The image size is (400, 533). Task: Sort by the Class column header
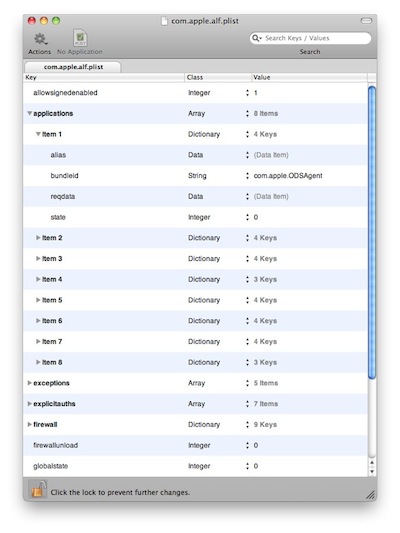pyautogui.click(x=218, y=78)
